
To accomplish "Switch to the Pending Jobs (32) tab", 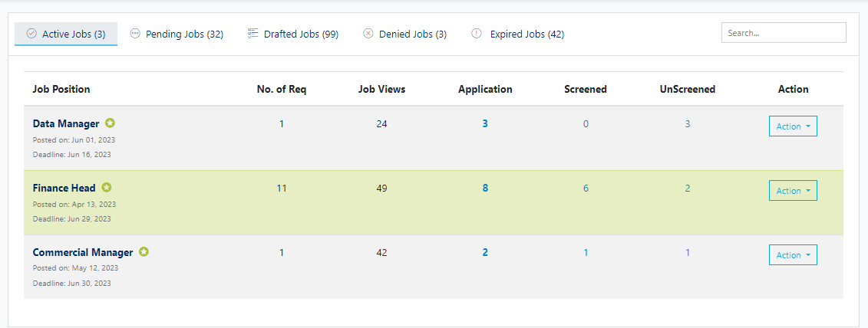I will [x=184, y=34].
